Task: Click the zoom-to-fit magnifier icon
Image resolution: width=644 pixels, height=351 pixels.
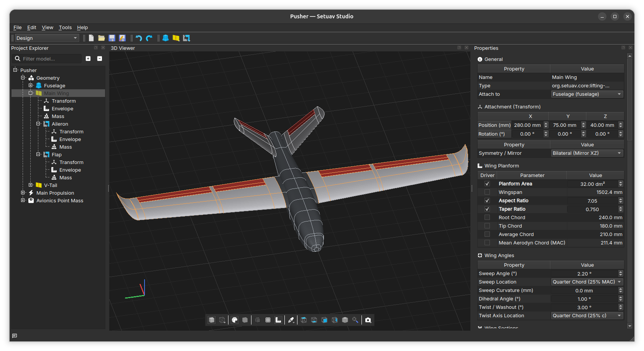Action: pyautogui.click(x=355, y=320)
